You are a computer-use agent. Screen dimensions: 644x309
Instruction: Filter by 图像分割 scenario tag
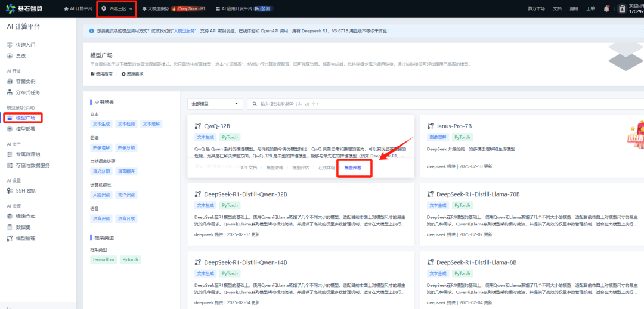coord(126,147)
